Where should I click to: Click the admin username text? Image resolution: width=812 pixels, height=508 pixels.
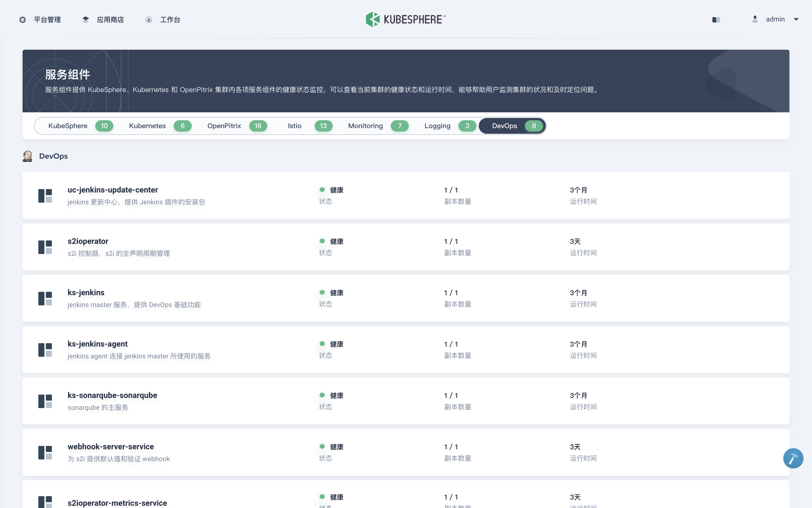775,19
